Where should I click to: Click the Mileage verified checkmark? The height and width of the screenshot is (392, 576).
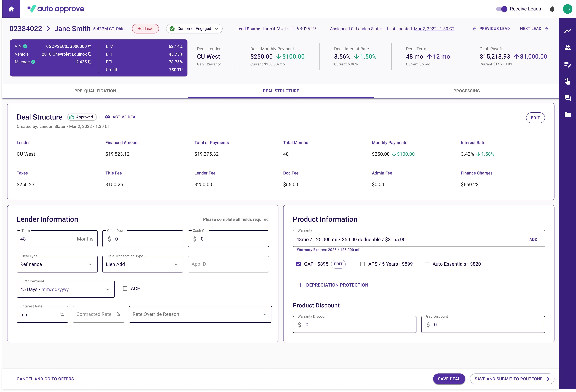click(x=33, y=62)
